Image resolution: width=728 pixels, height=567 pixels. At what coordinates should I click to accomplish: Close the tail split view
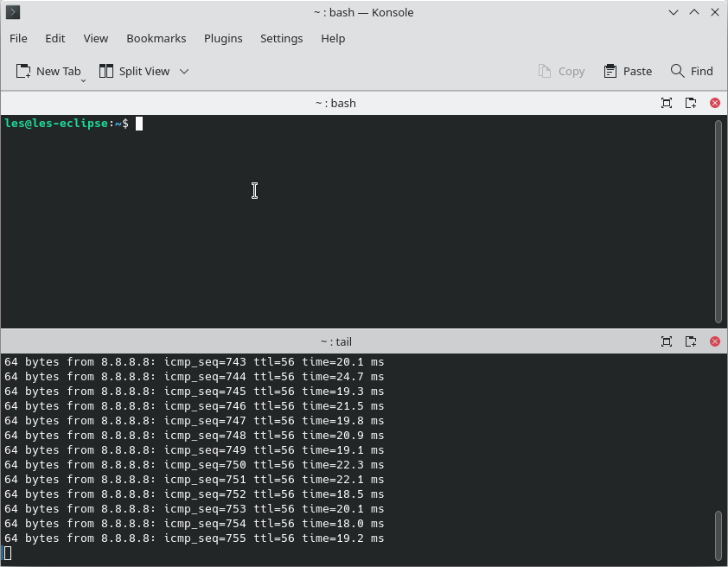(714, 341)
